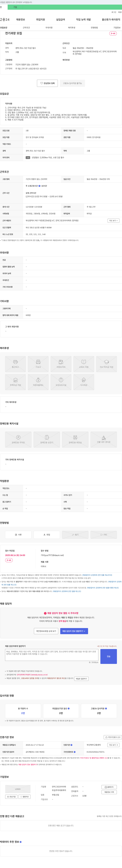
Task: Select the 필기 screening method box
Action: [x=75, y=535]
